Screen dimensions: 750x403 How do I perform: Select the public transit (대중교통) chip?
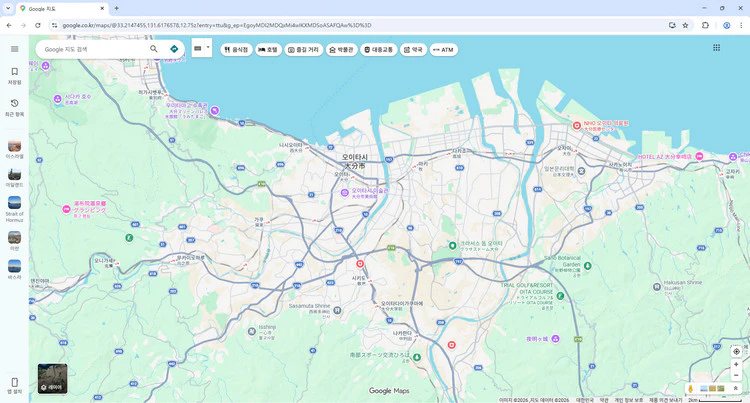pos(378,49)
